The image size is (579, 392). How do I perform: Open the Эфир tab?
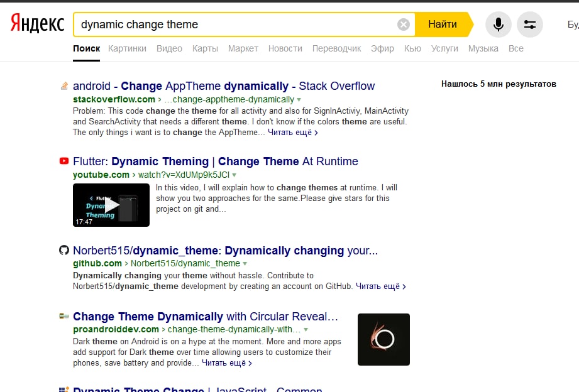click(382, 48)
